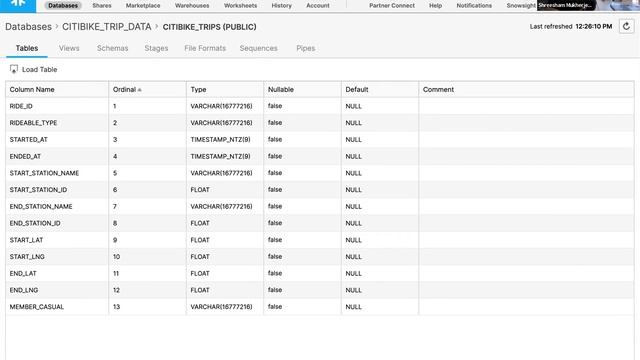
Task: Select the START_LNG row
Action: 320,257
